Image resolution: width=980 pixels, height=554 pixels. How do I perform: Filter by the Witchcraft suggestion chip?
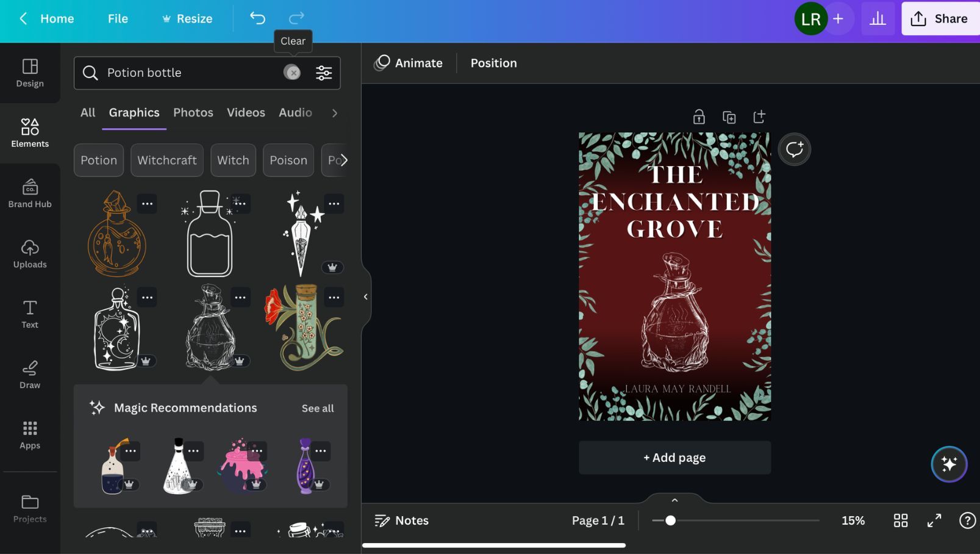coord(166,160)
